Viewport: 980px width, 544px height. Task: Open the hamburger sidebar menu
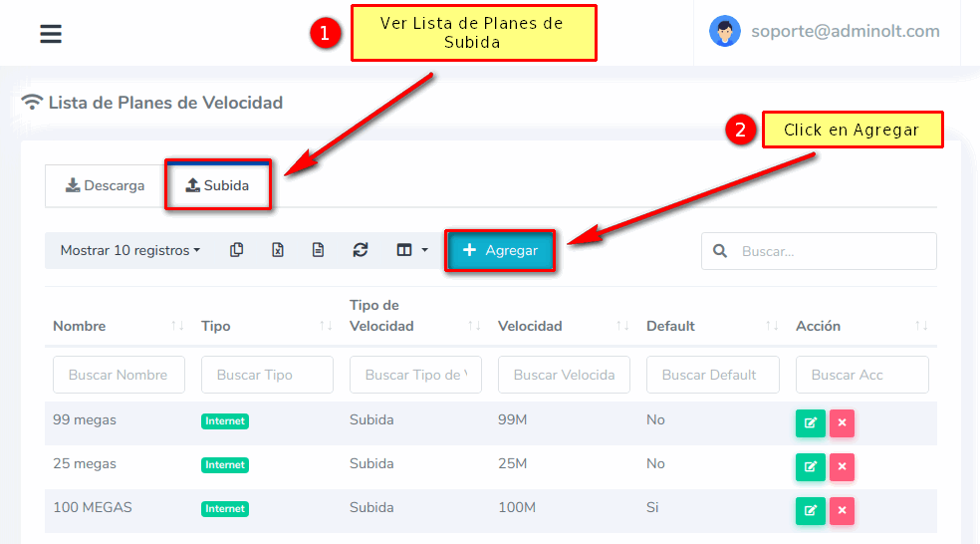click(x=51, y=34)
